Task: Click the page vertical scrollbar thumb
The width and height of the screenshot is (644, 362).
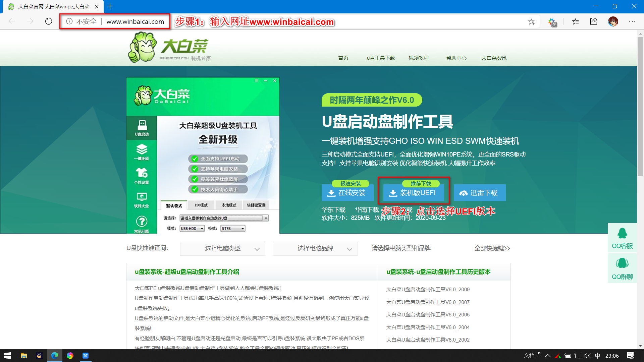Action: click(x=640, y=107)
